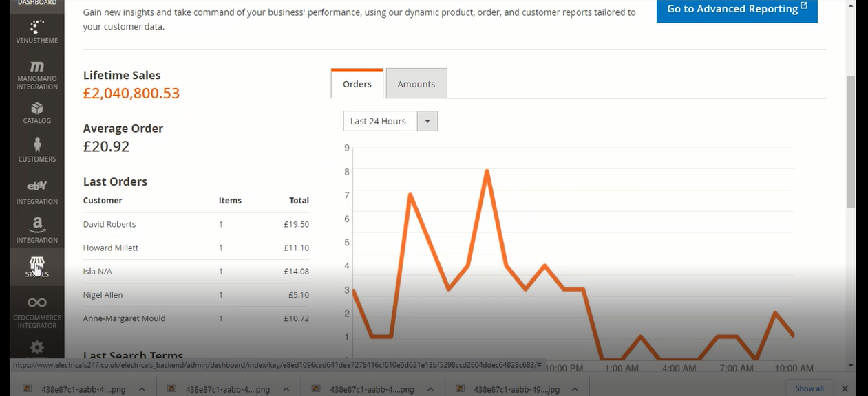Open the Catalog sidebar menu

(x=37, y=113)
